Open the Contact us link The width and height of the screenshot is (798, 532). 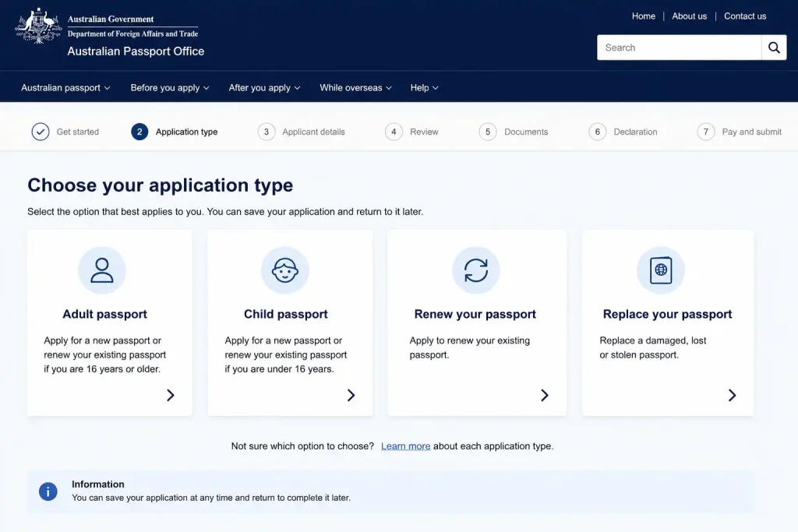[745, 16]
